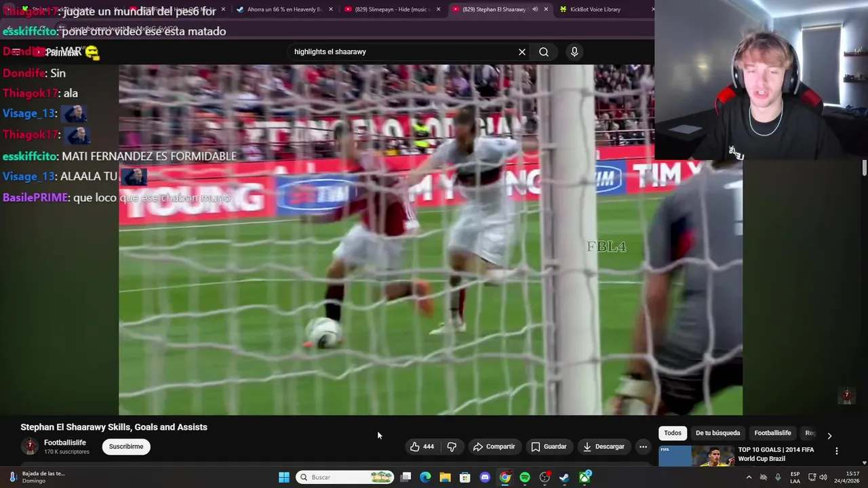The width and height of the screenshot is (868, 488).
Task: Open the video title Stephan El Shaarawy Skills
Action: 114,427
